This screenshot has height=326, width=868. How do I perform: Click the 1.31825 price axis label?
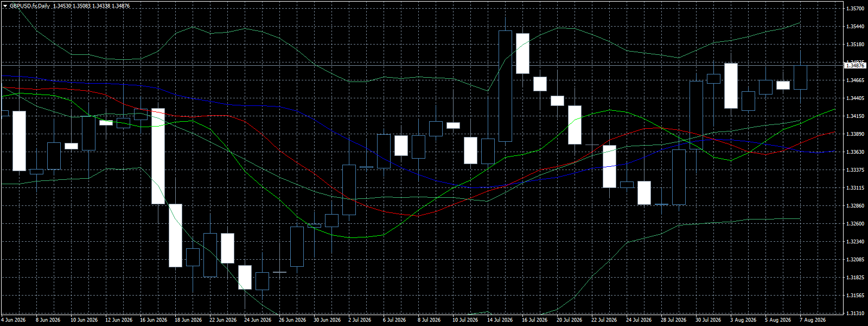[855, 278]
